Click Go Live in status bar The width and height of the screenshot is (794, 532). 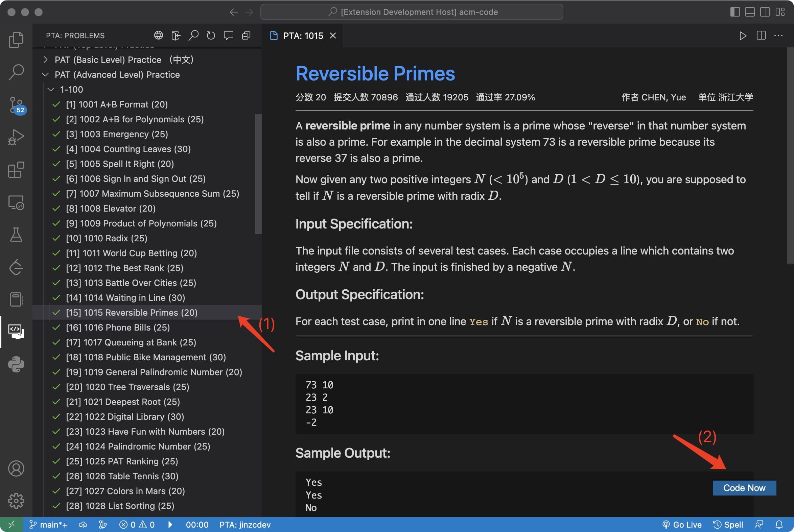point(682,525)
